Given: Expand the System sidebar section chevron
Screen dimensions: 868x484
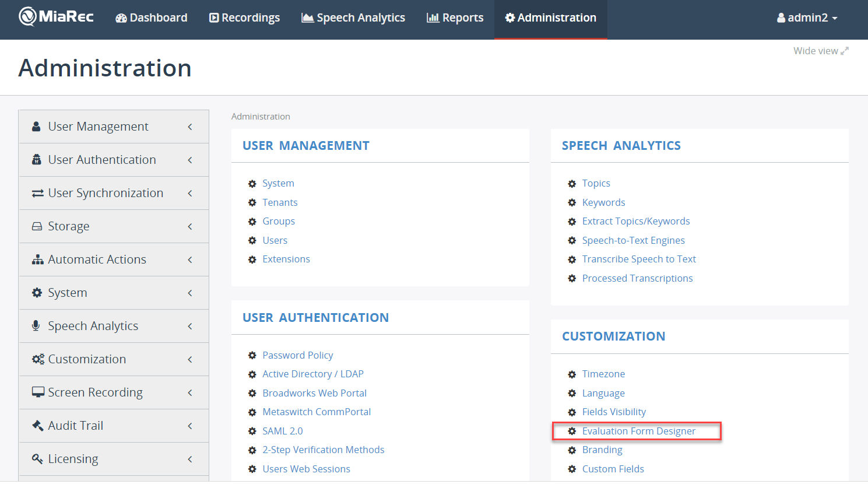Looking at the screenshot, I should (x=190, y=293).
